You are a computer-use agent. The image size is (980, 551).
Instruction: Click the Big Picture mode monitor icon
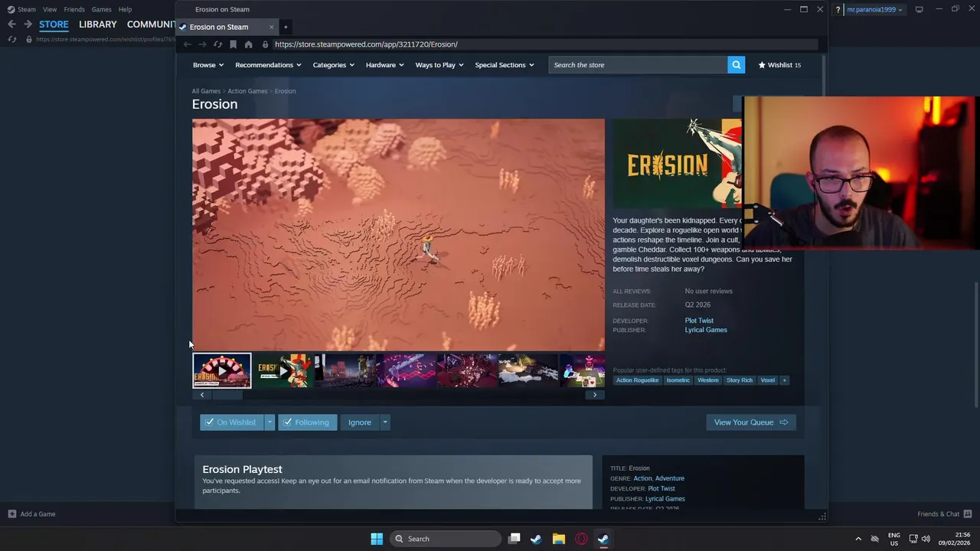tap(919, 9)
